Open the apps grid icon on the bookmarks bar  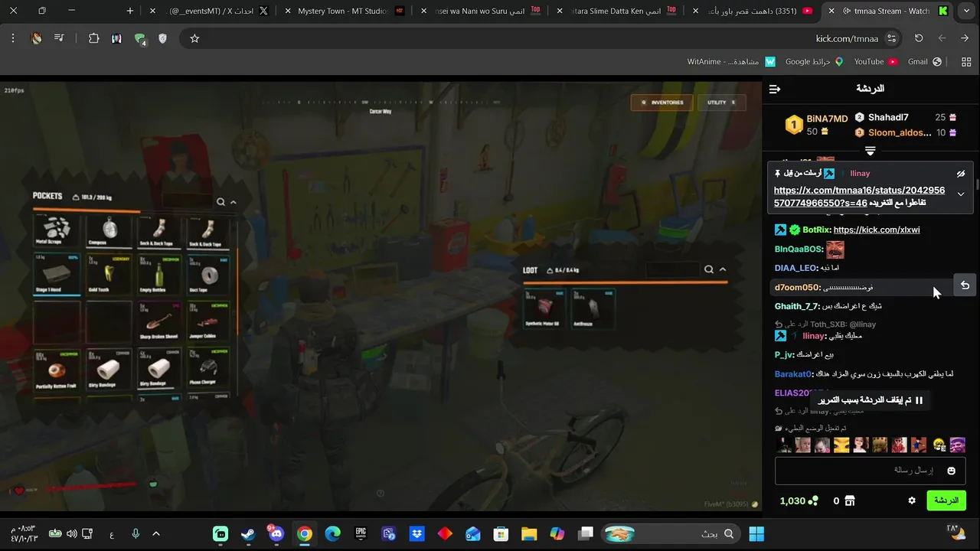(x=965, y=61)
